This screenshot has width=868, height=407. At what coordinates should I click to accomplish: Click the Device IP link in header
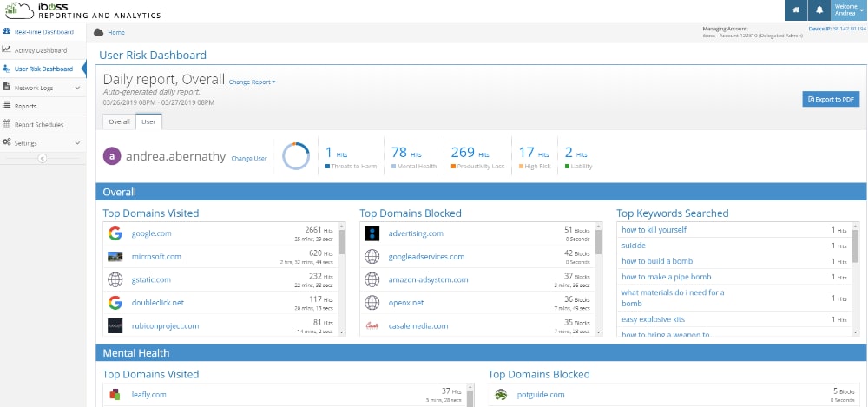coord(837,29)
